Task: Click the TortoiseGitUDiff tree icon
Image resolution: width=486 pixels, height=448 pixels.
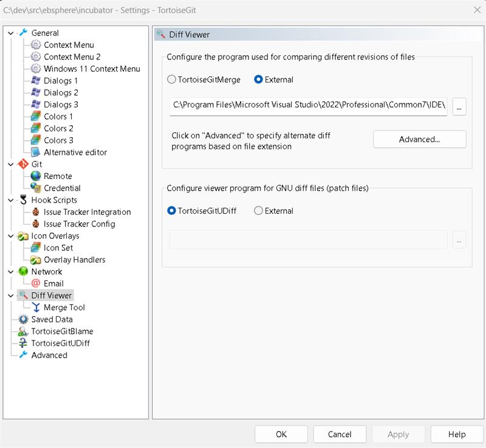Action: click(x=24, y=343)
